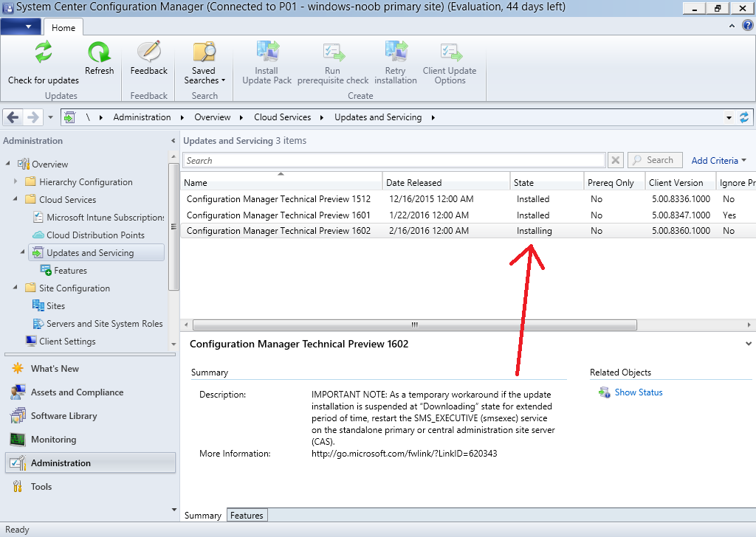Image resolution: width=756 pixels, height=537 pixels.
Task: Collapse the details pane chevron
Action: [749, 344]
